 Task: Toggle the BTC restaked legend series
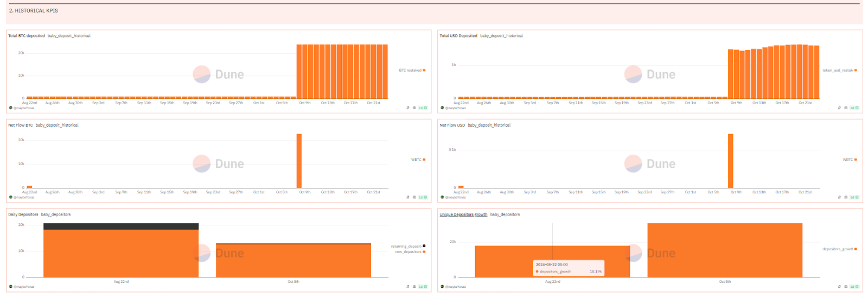click(412, 70)
